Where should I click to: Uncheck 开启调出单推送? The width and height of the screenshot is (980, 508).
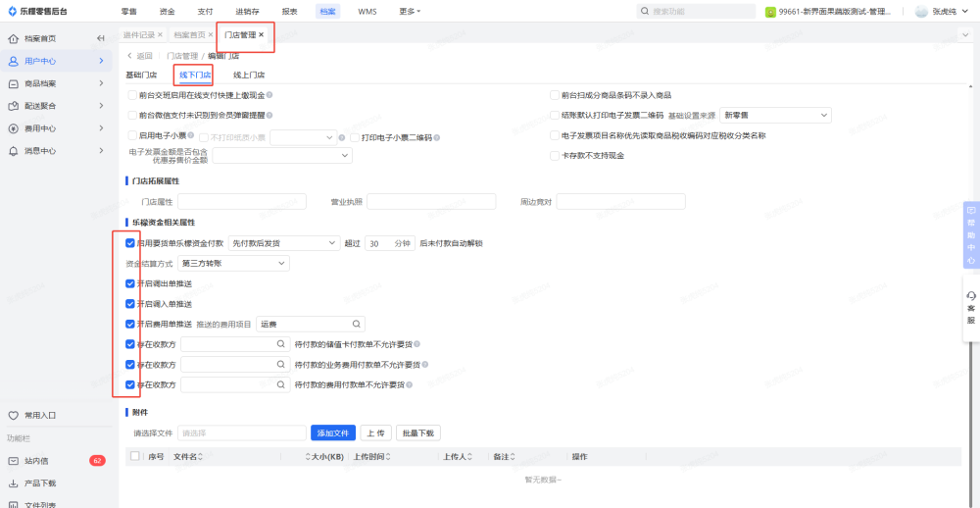point(130,284)
